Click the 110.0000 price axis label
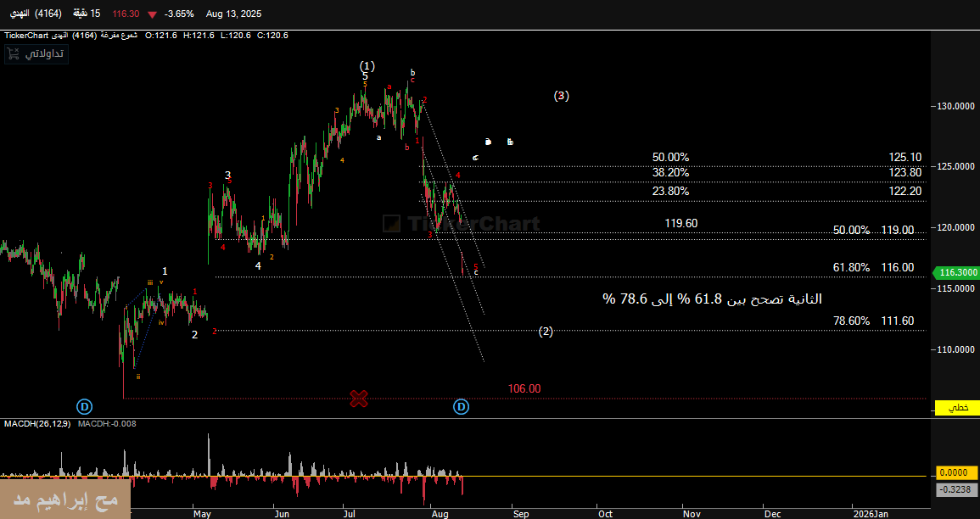The image size is (980, 519). (x=957, y=349)
